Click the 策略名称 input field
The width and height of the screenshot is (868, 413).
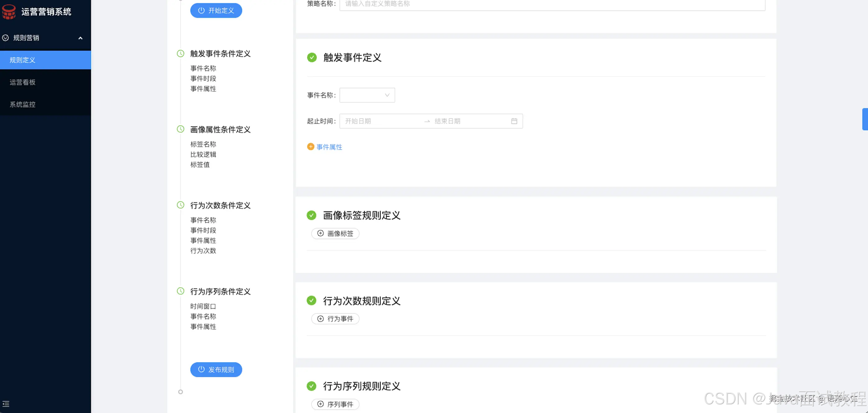coord(552,4)
